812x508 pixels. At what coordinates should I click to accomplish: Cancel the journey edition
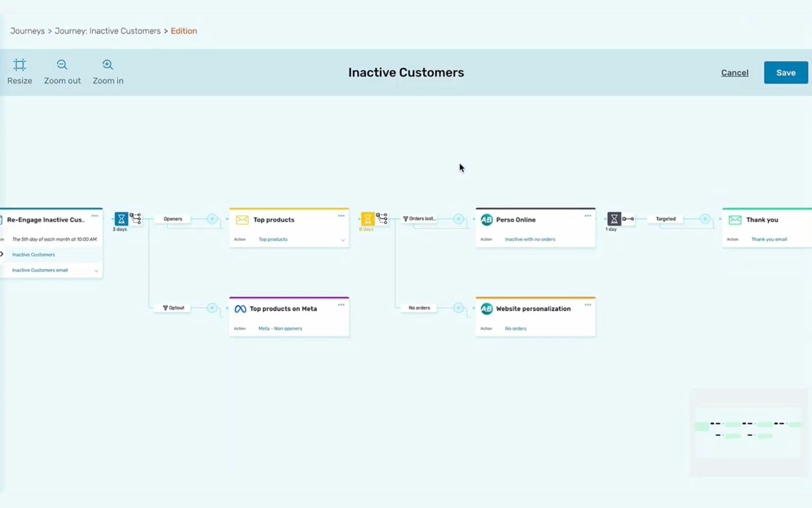coord(734,73)
